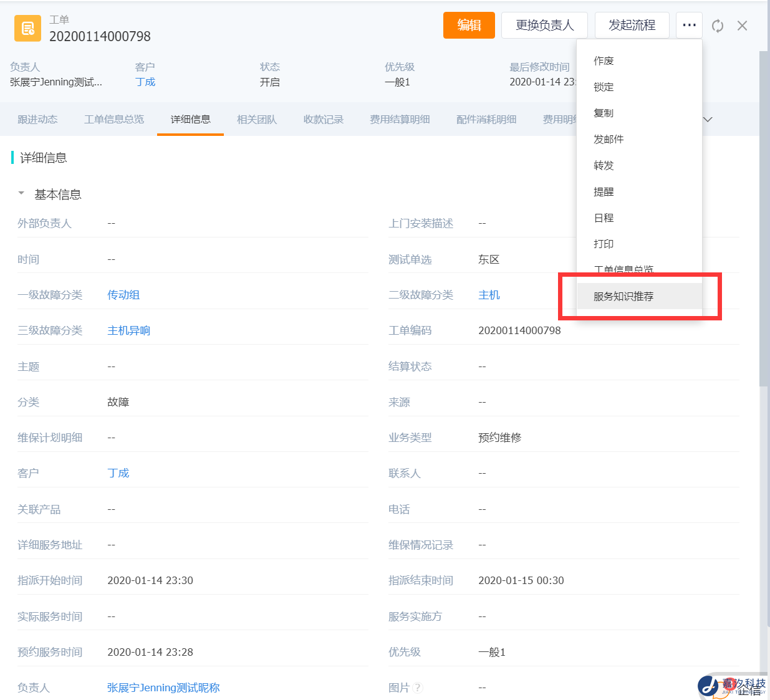Image resolution: width=770 pixels, height=700 pixels.
Task: Click the 详细服务地址 field label
Action: [x=50, y=545]
